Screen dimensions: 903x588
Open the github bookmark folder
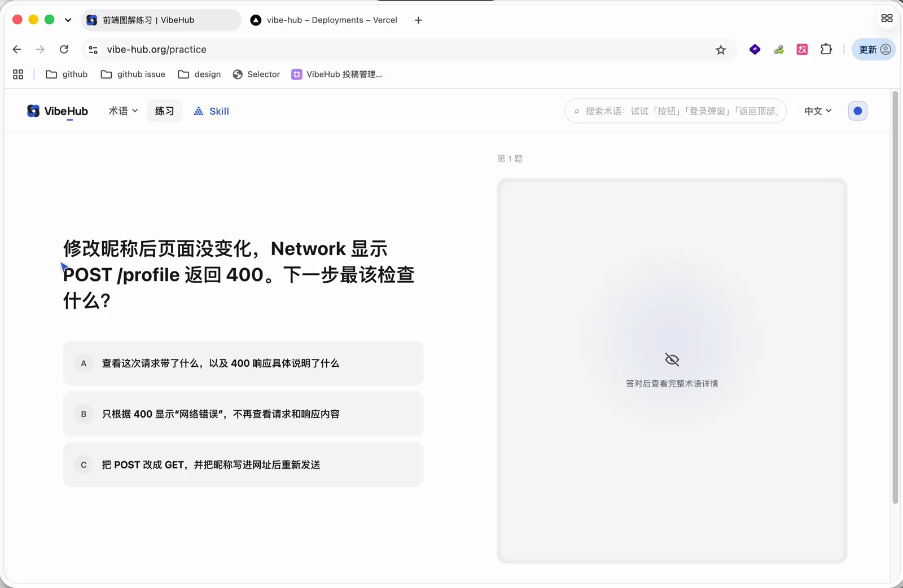67,74
